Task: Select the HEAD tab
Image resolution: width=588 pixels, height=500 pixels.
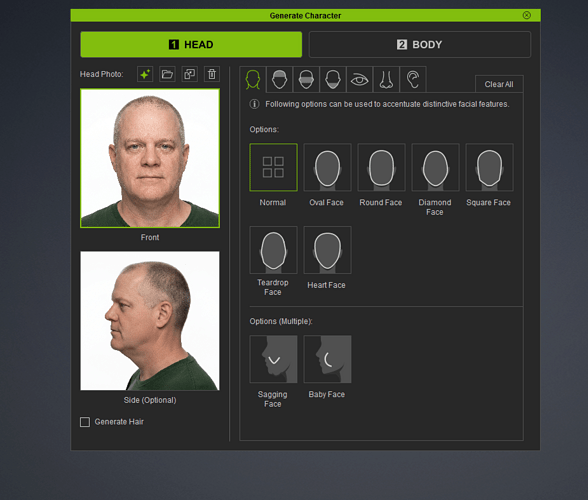Action: pos(191,45)
